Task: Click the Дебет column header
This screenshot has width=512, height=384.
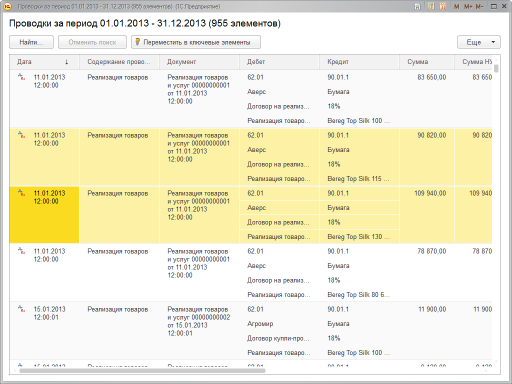Action: point(279,62)
